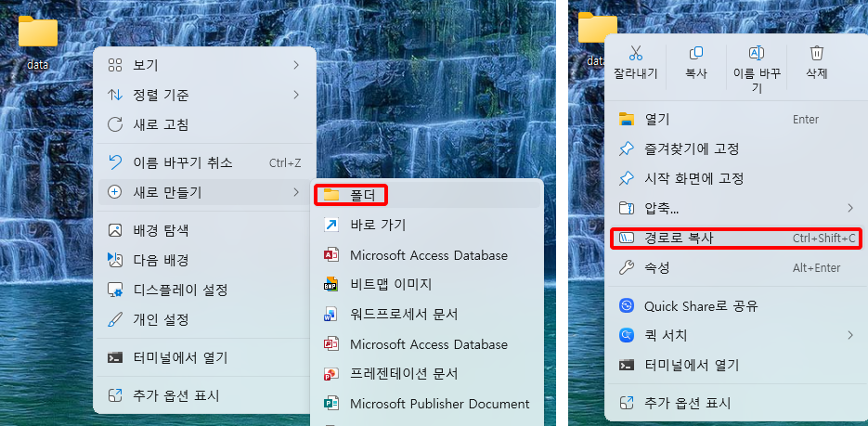
Task: Choose 추가 옵션 표시 in the folder menu with 속성
Action: point(735,403)
